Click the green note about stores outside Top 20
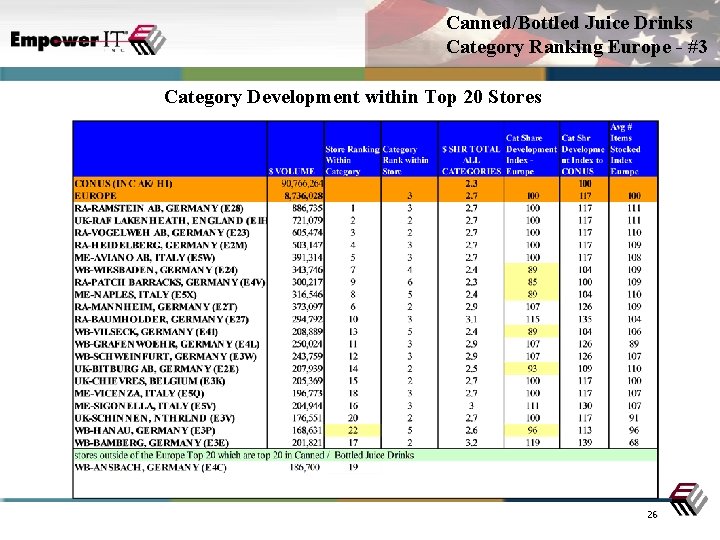The width and height of the screenshot is (720, 540). pos(365,455)
